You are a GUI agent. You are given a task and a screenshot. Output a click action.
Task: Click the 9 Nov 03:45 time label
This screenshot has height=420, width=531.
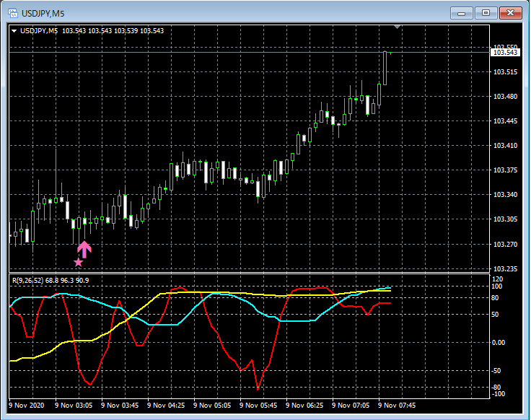coord(120,406)
